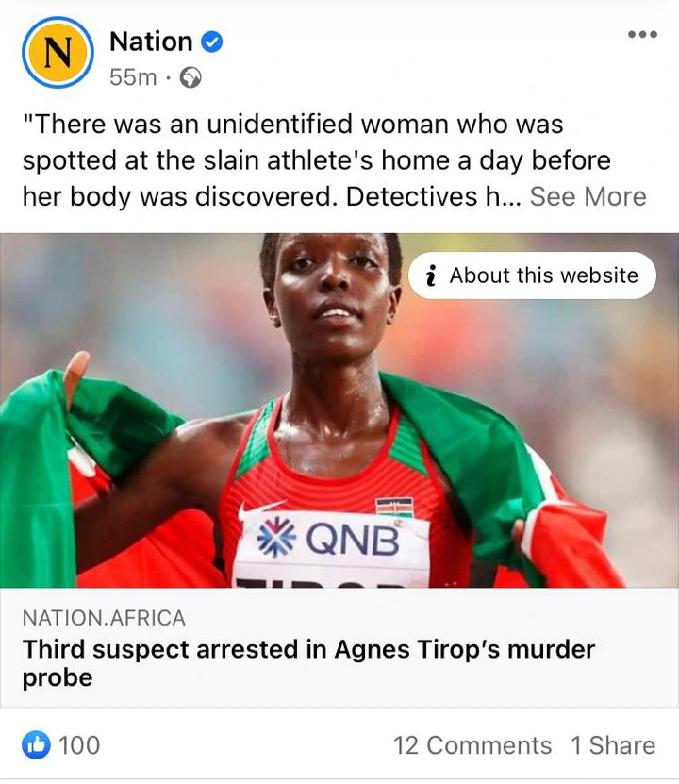This screenshot has width=679, height=784.
Task: Click the word probe in the article title
Action: click(58, 678)
